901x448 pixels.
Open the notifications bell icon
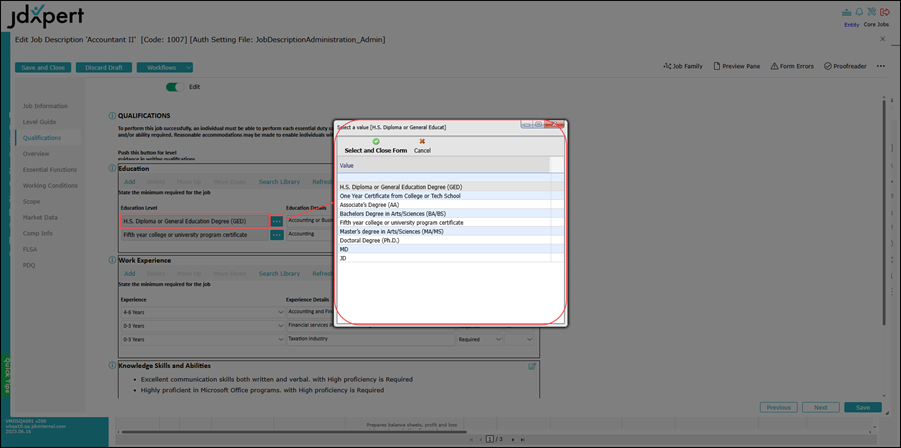(860, 11)
